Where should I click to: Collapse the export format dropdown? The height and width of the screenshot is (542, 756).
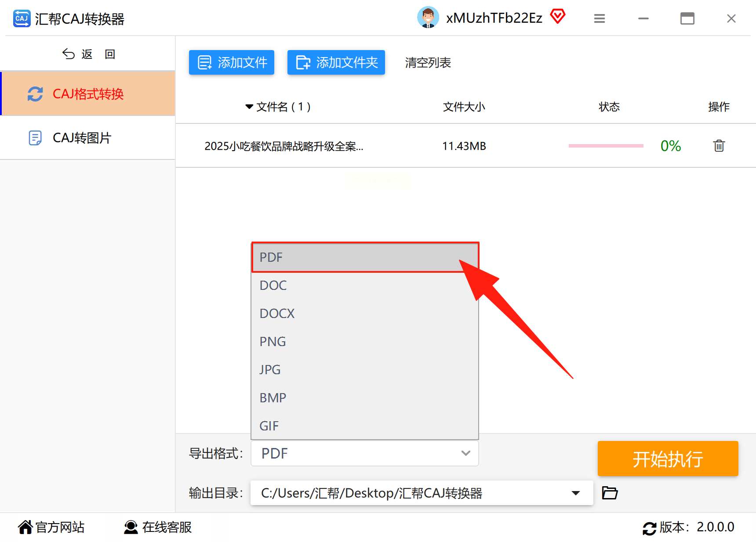point(466,453)
